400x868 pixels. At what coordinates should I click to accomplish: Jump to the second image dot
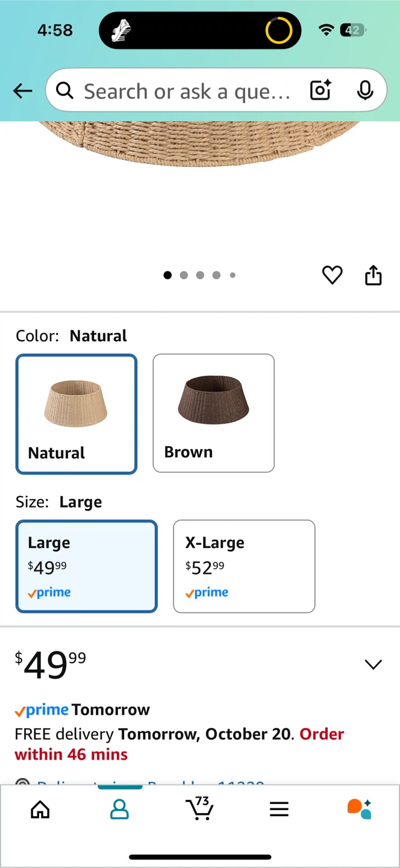(x=184, y=275)
